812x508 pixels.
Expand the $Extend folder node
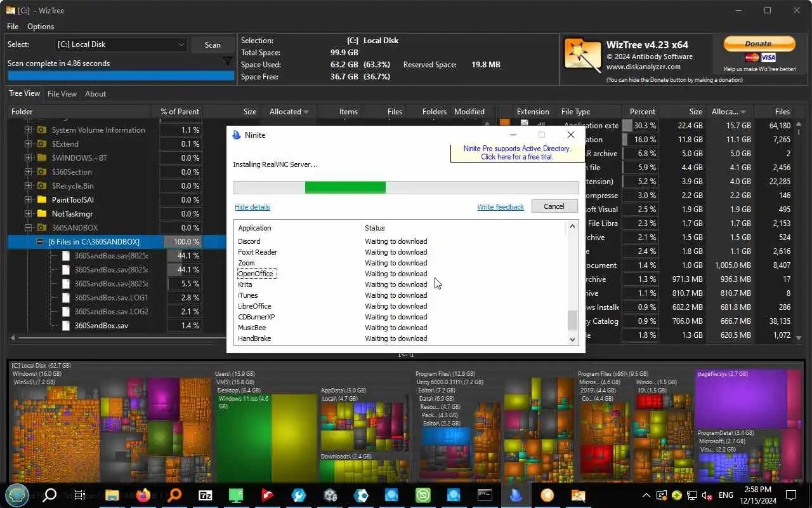pyautogui.click(x=28, y=144)
